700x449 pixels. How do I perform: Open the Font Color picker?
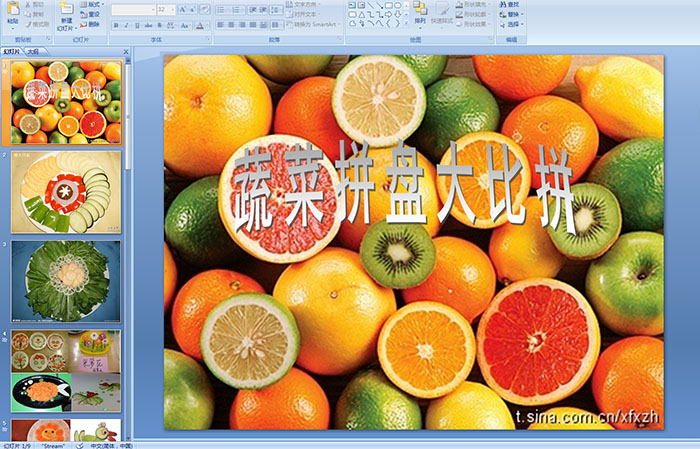pos(202,25)
